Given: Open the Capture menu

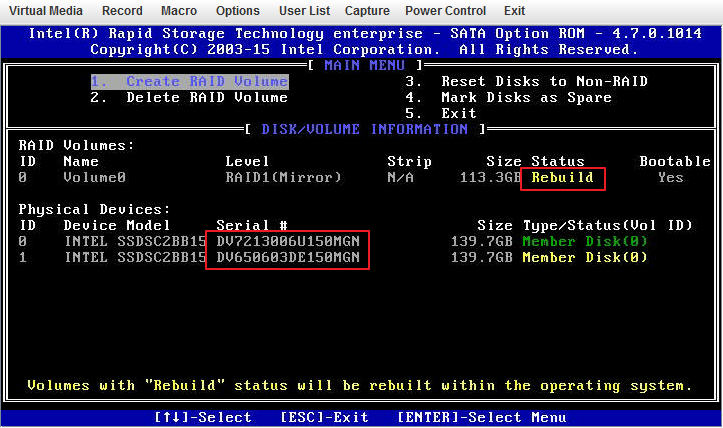Looking at the screenshot, I should [x=367, y=11].
